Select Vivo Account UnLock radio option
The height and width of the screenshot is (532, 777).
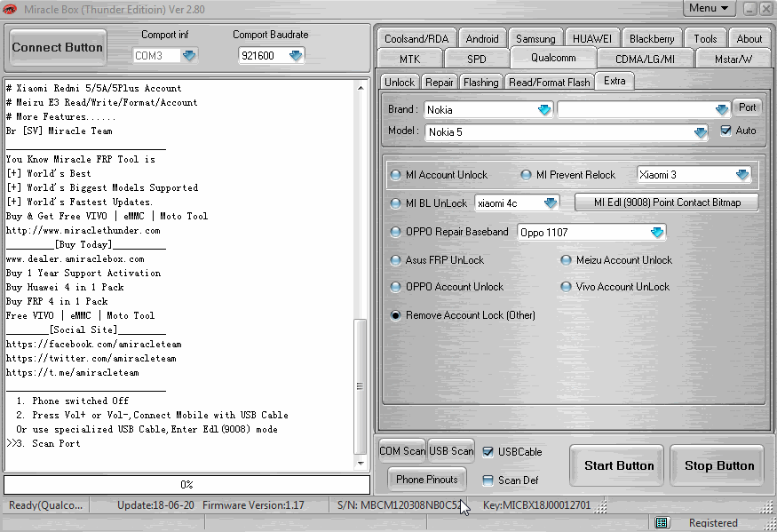point(566,287)
